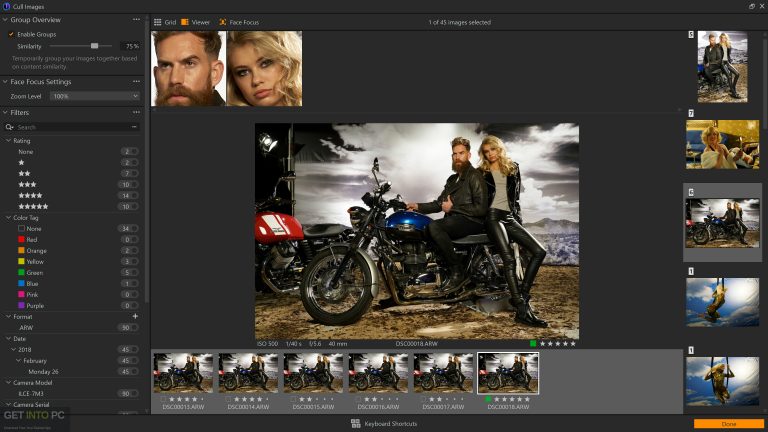The height and width of the screenshot is (432, 768).
Task: Adjust the Similarity slider
Action: (94, 46)
